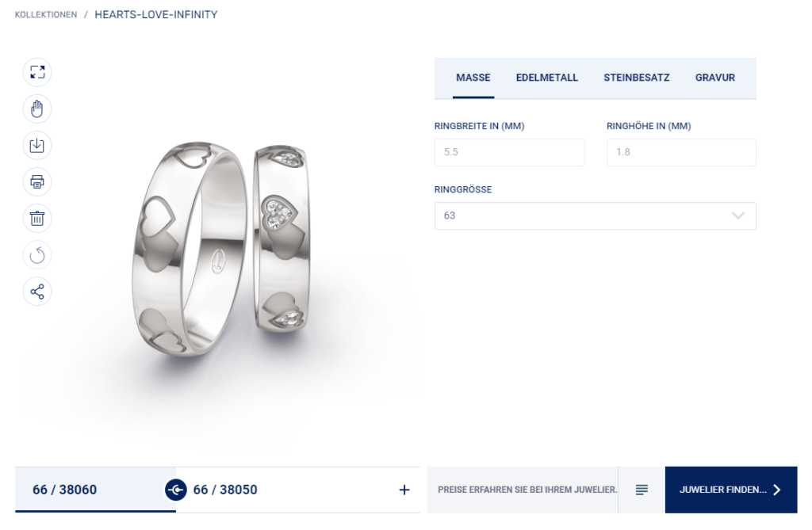The image size is (812, 530).
Task: Go to the Gravur tab
Action: (715, 78)
